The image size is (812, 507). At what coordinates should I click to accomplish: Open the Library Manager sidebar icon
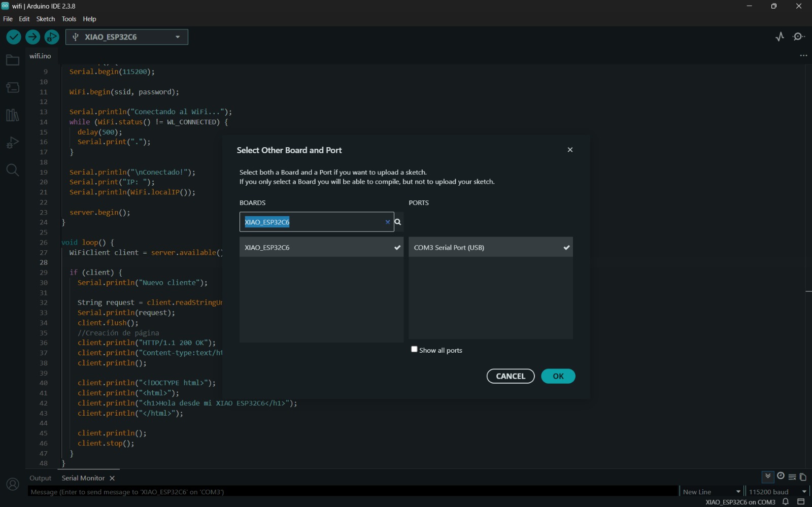[13, 115]
